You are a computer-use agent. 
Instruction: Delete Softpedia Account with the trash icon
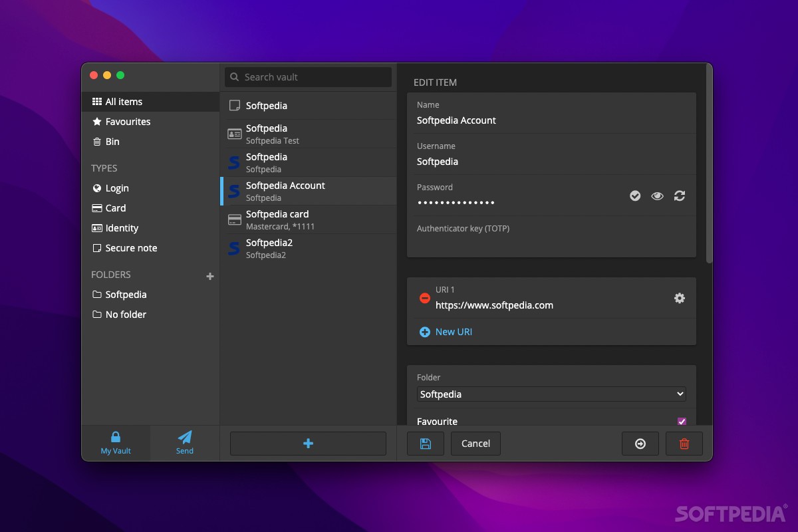(684, 444)
